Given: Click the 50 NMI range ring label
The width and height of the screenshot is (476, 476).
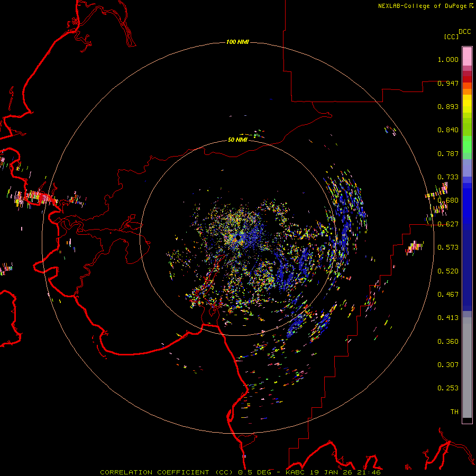Looking at the screenshot, I should (237, 140).
